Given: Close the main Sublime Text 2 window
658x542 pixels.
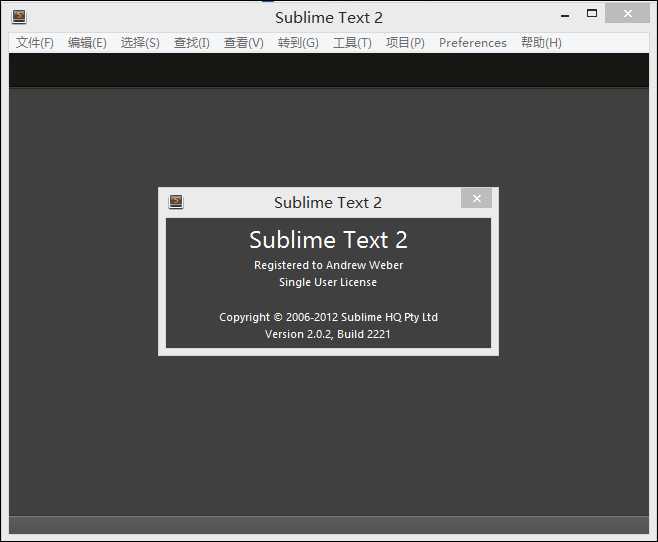Looking at the screenshot, I should (627, 14).
